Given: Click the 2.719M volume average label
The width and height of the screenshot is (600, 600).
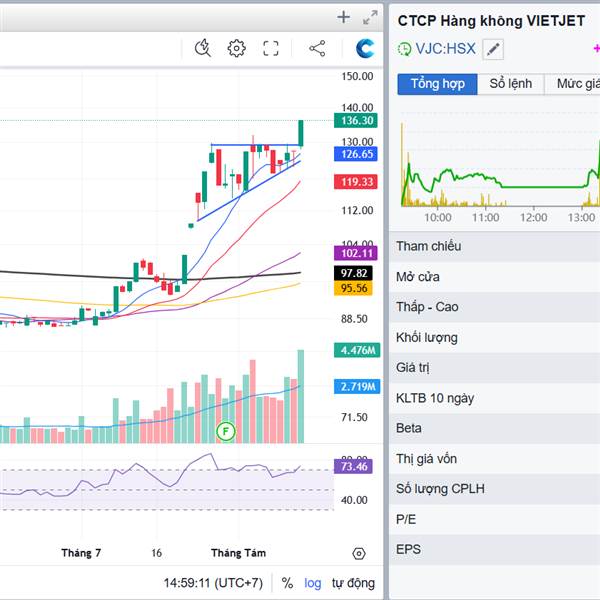Looking at the screenshot, I should pos(357,386).
